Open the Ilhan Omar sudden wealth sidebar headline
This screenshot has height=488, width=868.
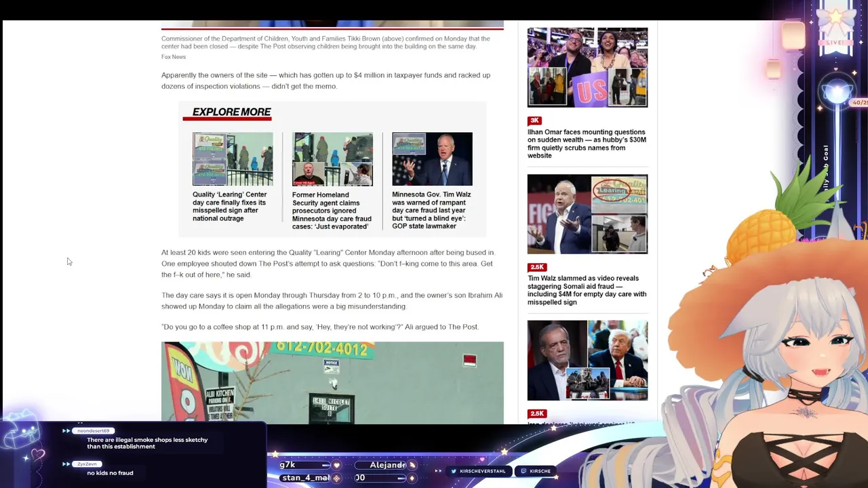pos(587,144)
